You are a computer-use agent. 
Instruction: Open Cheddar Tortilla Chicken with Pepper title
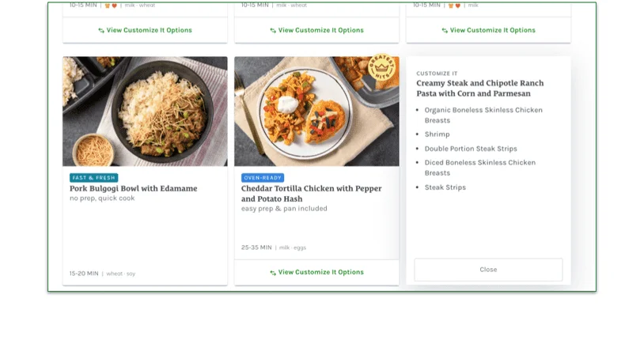[x=312, y=194]
